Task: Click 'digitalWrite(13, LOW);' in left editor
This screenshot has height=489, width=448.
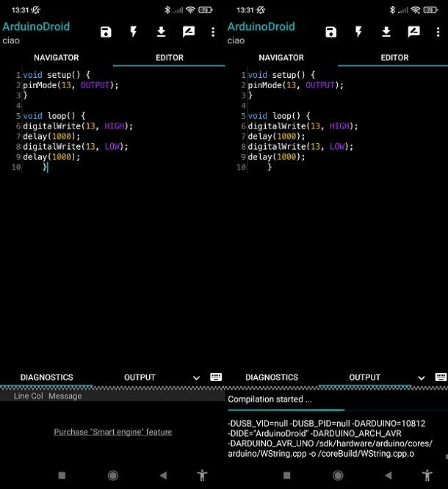Action: click(76, 147)
